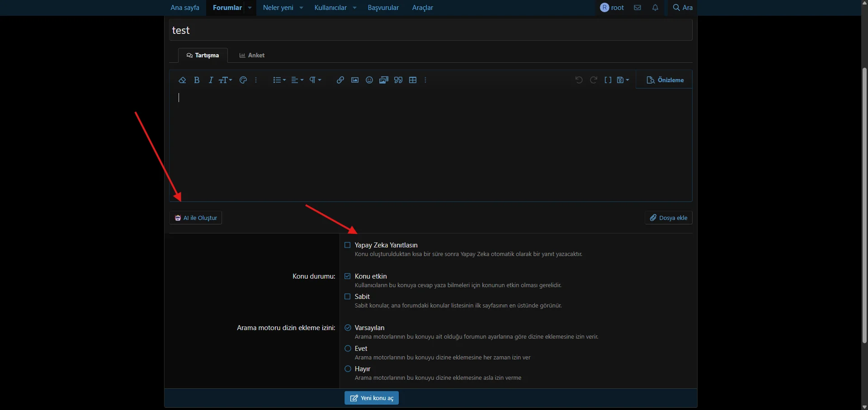Click the eraser remove formatting icon

point(182,80)
